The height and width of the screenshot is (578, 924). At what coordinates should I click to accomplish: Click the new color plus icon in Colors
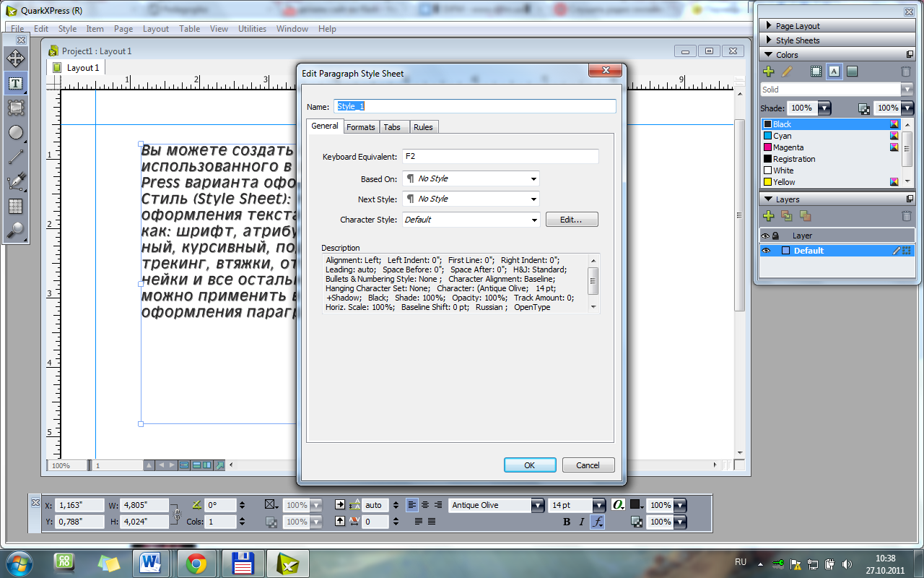(x=768, y=72)
